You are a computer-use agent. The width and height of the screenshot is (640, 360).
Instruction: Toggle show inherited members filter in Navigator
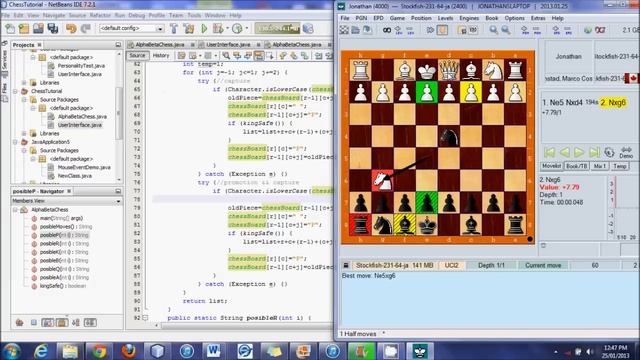pyautogui.click(x=19, y=322)
